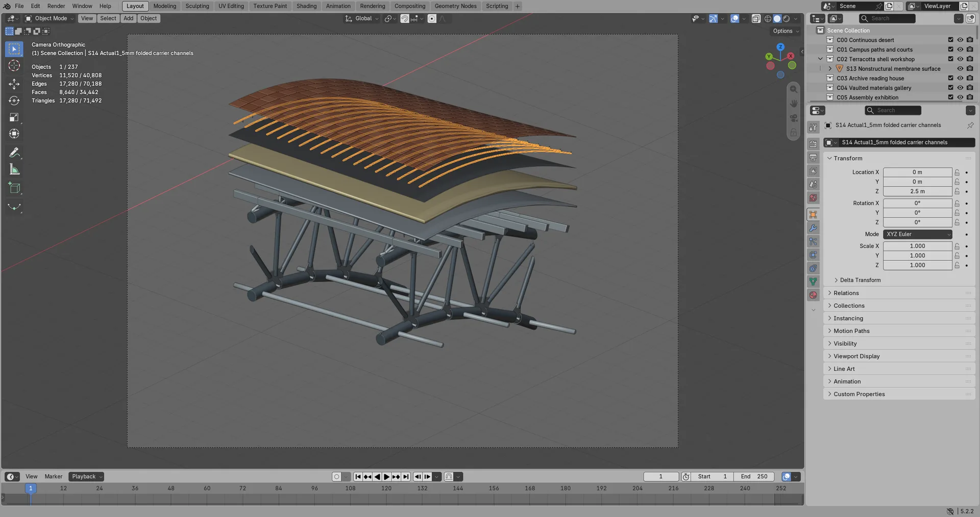This screenshot has width=980, height=517.
Task: Open the Render properties tab
Action: point(813,144)
